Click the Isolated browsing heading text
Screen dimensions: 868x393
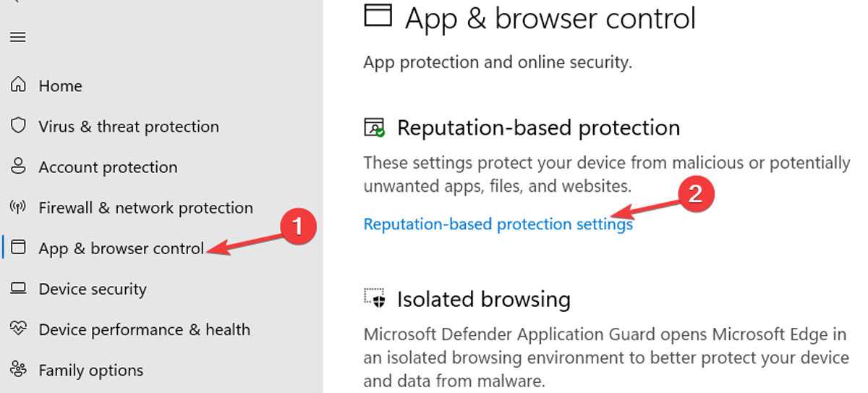point(483,298)
